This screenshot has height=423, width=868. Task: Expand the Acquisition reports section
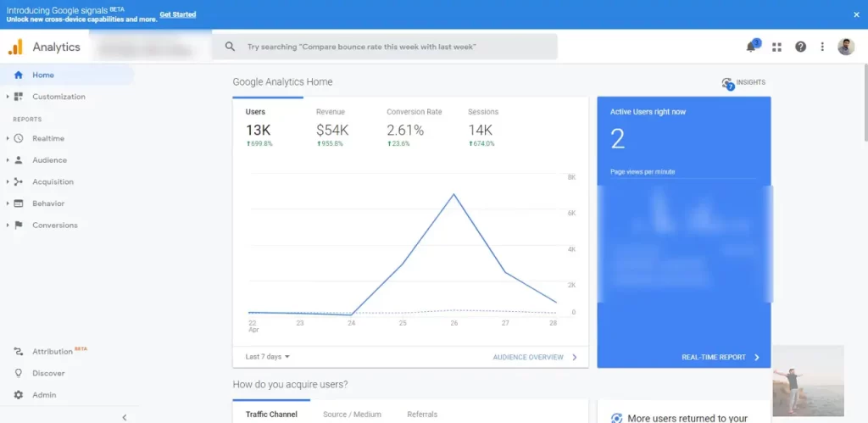tap(53, 181)
